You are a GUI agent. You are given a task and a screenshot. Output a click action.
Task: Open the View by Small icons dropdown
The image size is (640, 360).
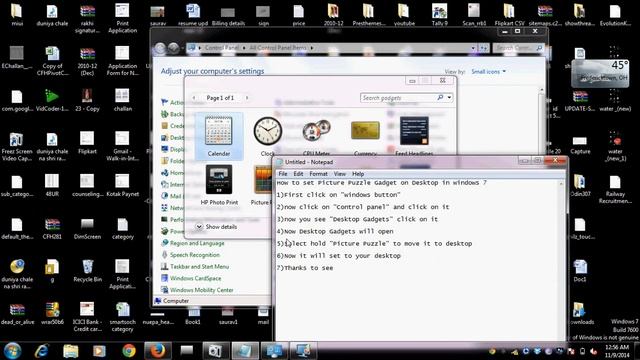pyautogui.click(x=489, y=71)
